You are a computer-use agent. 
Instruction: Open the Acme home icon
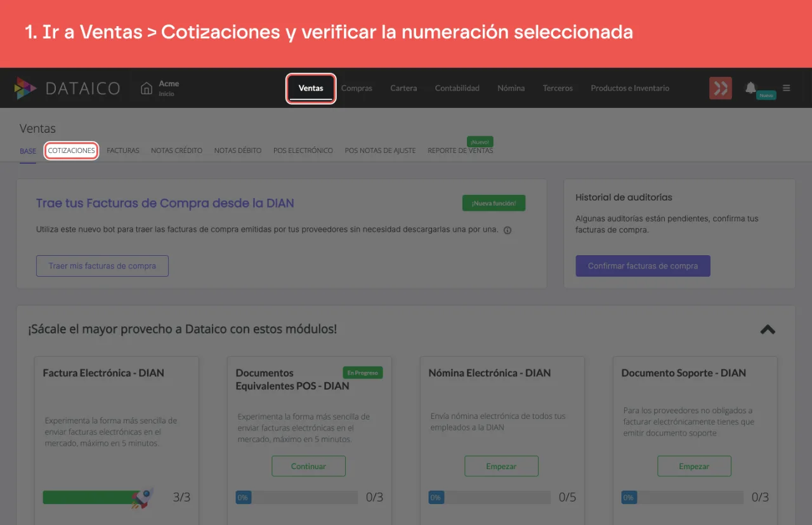click(147, 88)
